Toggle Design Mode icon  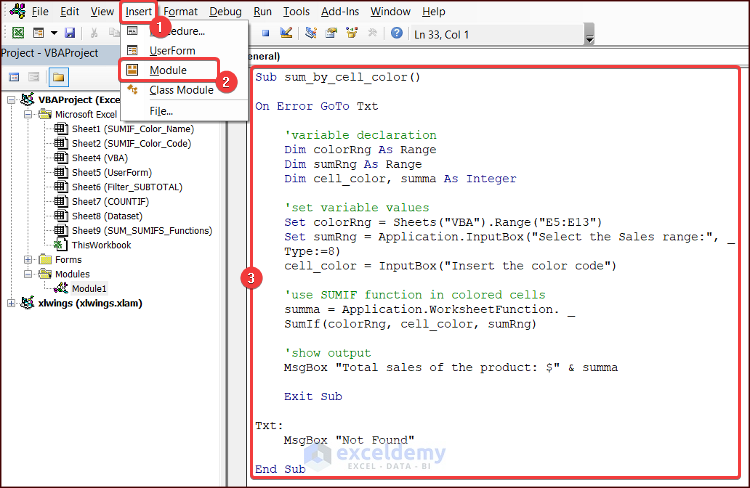pos(286,33)
